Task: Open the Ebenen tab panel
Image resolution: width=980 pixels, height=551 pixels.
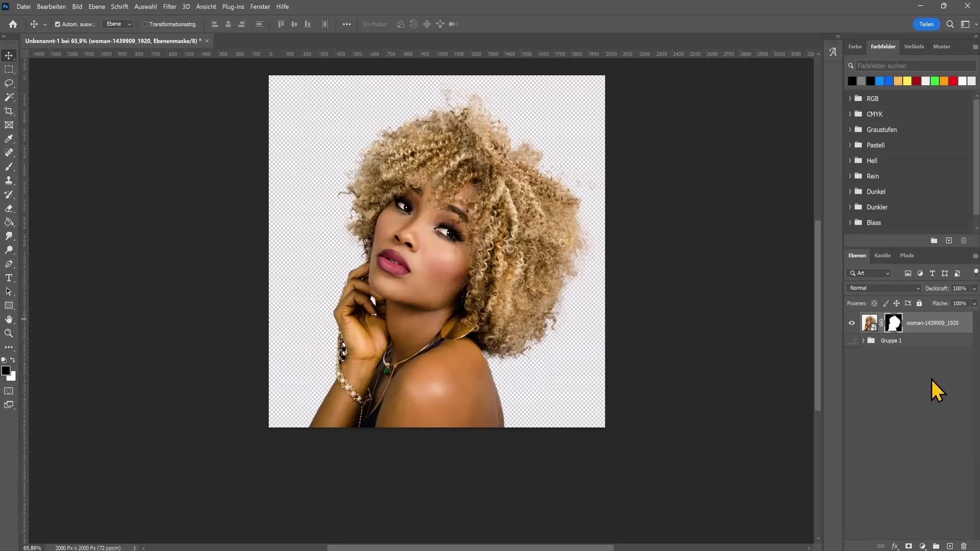Action: (859, 255)
